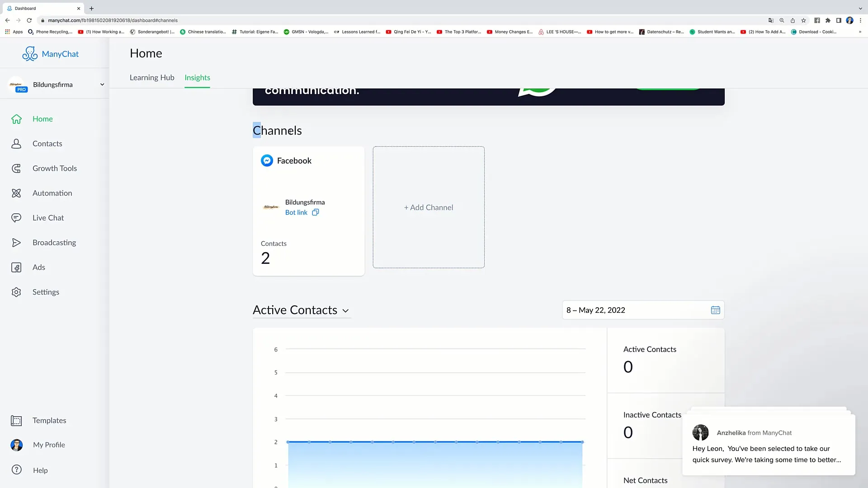Click the Facebook Bot link

pos(296,212)
